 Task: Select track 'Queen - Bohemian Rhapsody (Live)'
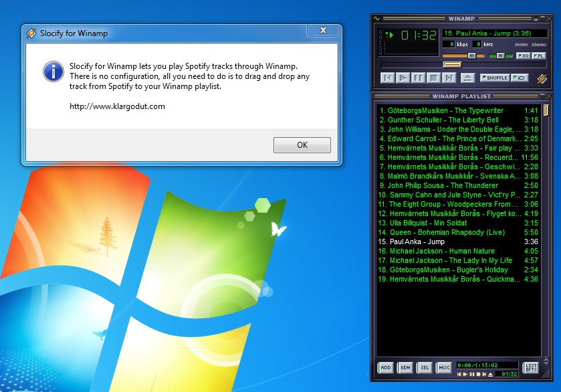tap(458, 232)
